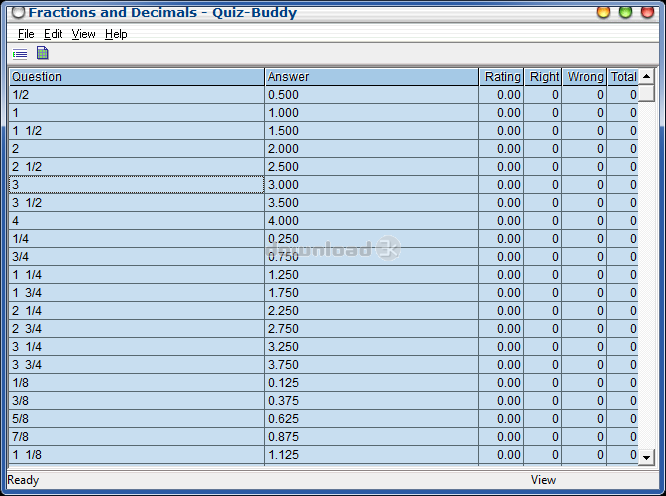666x496 pixels.
Task: Click the Quiz-Buddy title bar app icon
Action: tap(18, 12)
